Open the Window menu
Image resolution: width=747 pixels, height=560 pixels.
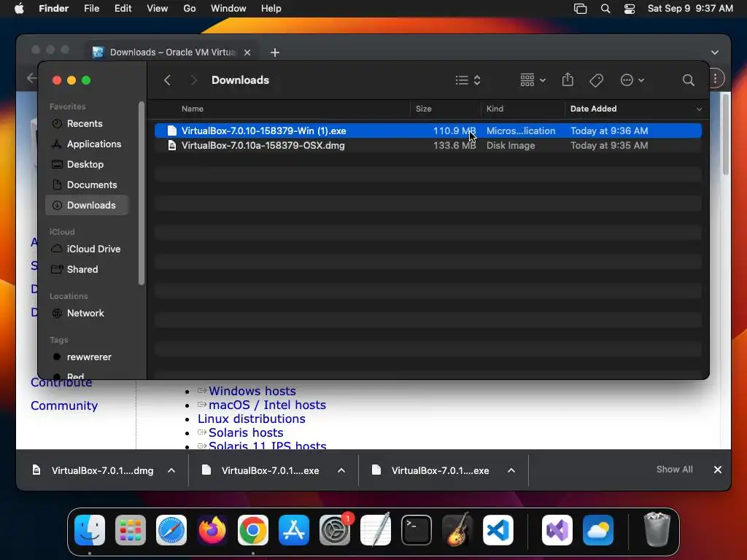[x=228, y=9]
